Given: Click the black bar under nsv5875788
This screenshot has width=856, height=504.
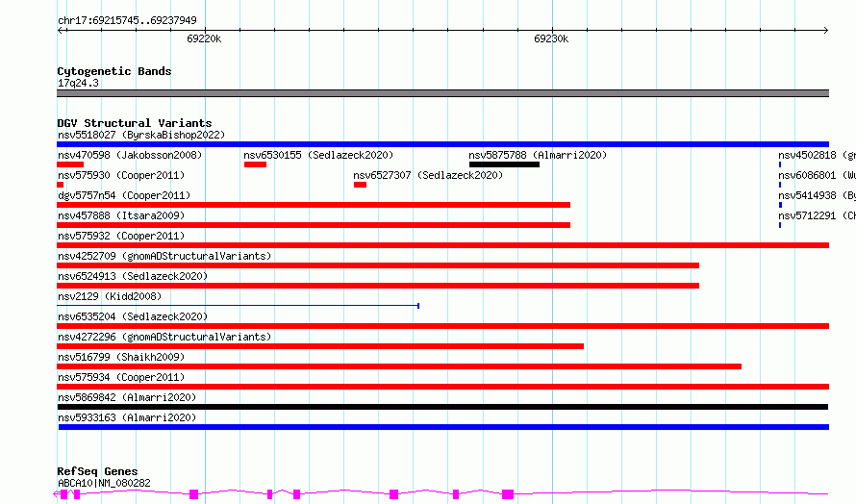Looking at the screenshot, I should pyautogui.click(x=504, y=164).
